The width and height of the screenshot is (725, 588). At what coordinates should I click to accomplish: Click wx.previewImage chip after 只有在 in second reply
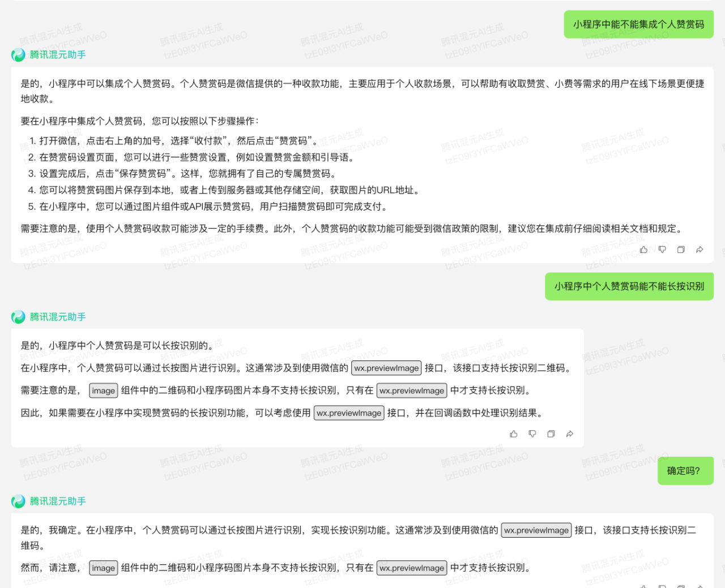pos(412,390)
